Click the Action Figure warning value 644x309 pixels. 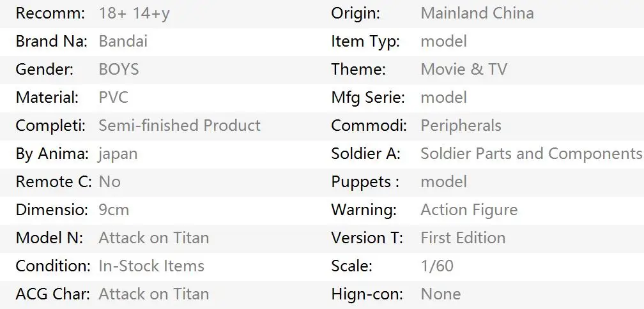coord(468,210)
